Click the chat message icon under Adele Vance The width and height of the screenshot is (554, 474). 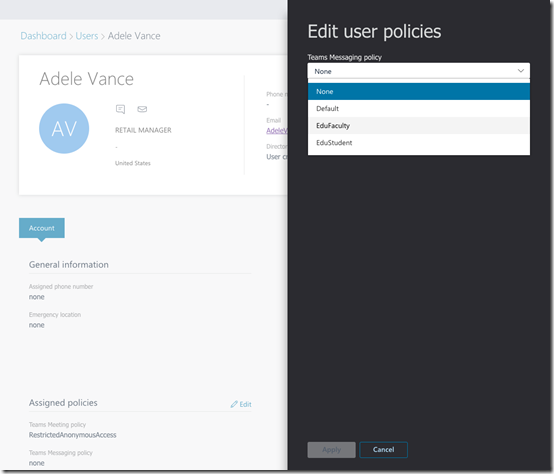(120, 109)
